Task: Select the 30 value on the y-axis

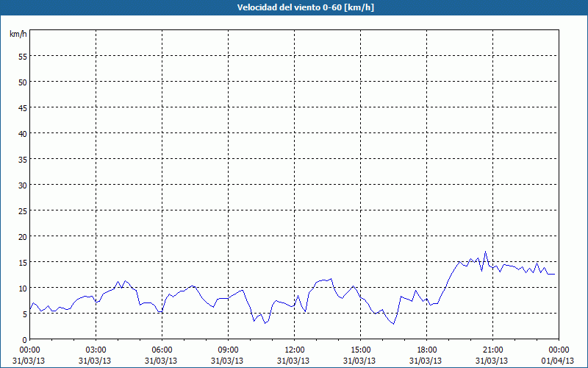Action: pyautogui.click(x=23, y=185)
